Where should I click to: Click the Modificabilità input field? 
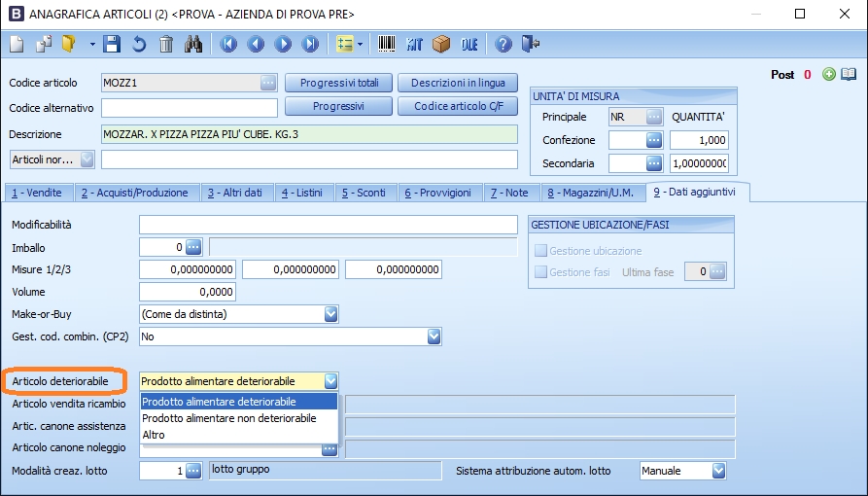click(329, 225)
